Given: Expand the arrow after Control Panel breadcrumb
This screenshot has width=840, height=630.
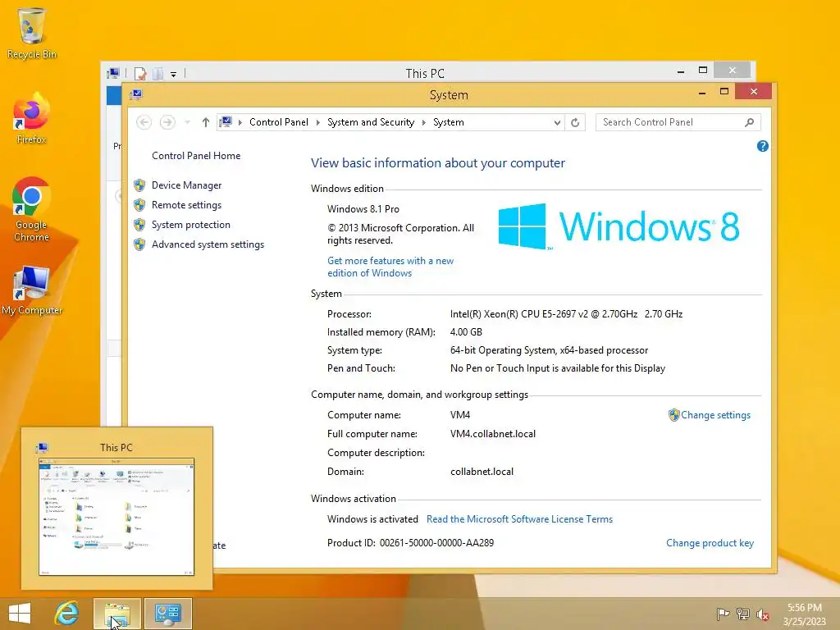Looking at the screenshot, I should pos(317,123).
